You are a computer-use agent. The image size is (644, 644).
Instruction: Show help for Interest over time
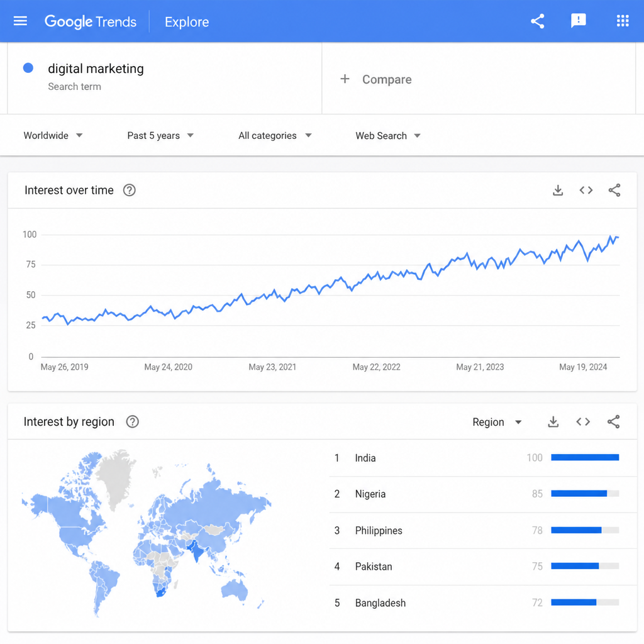(x=130, y=190)
